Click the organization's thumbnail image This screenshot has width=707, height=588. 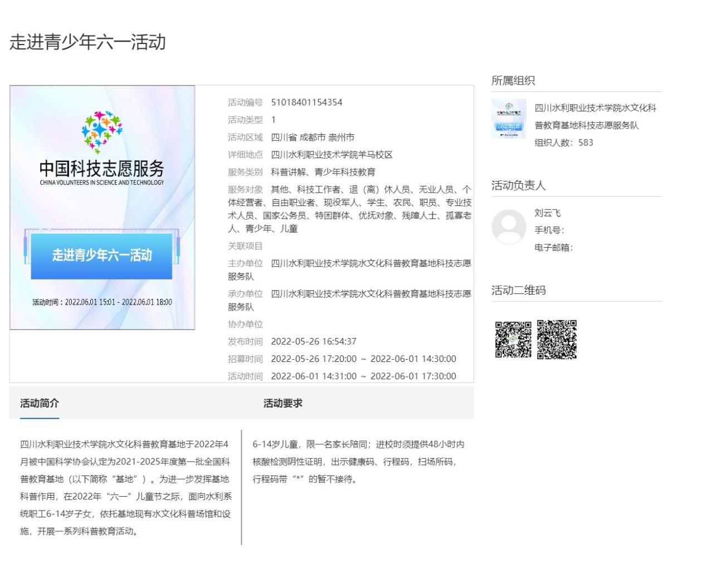tap(508, 119)
